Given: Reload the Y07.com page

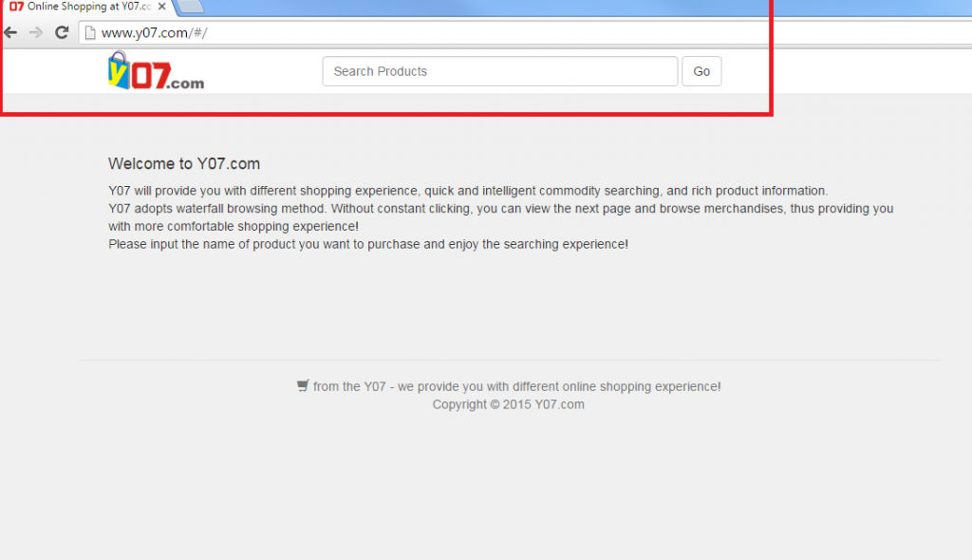Looking at the screenshot, I should [62, 32].
